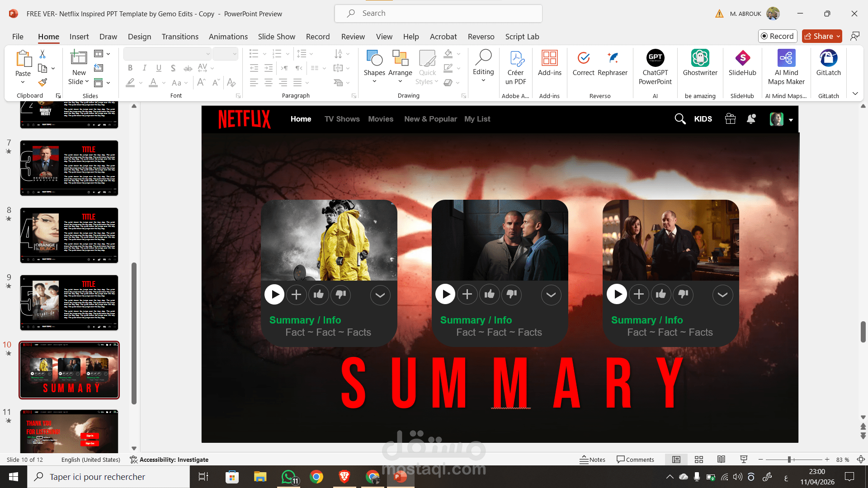Click the search magnifier on the Netflix slide
Image resolution: width=868 pixels, height=488 pixels.
(x=680, y=119)
